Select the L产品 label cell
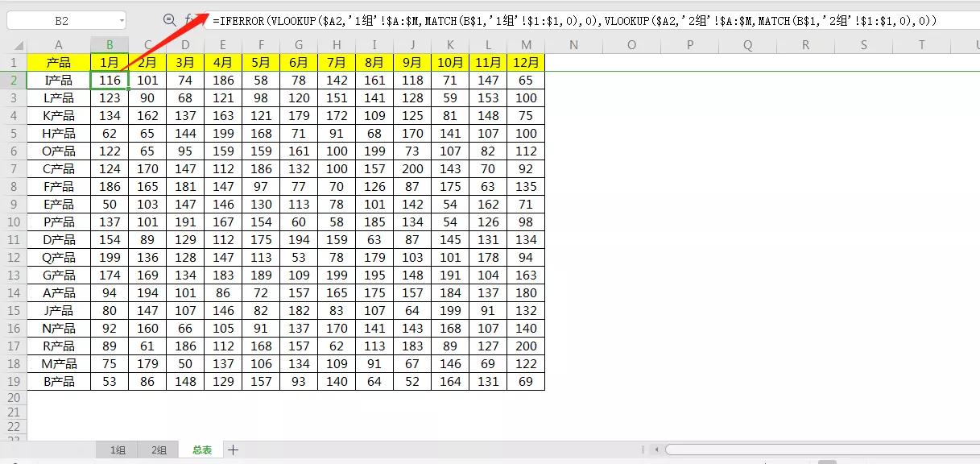 pos(59,97)
